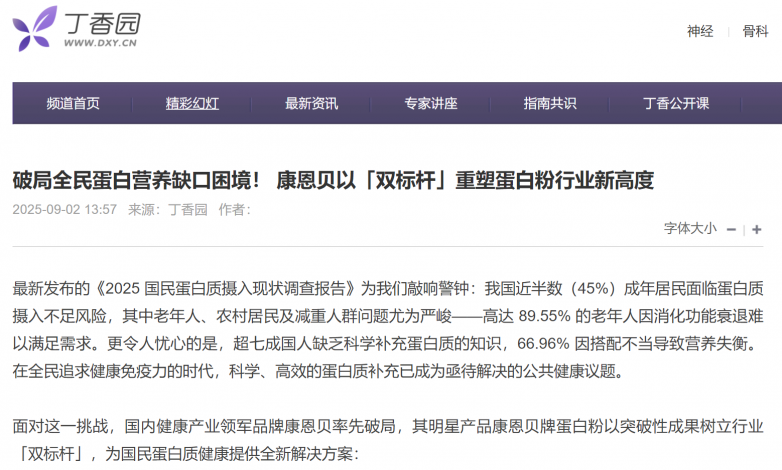Go to 频道首页 in navigation bar
Viewport: 782px width, 470px height.
(73, 103)
